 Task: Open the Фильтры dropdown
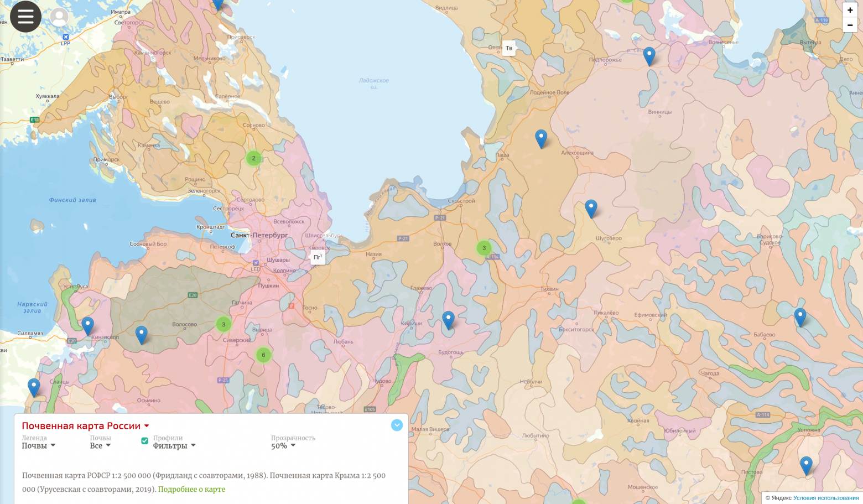[174, 446]
